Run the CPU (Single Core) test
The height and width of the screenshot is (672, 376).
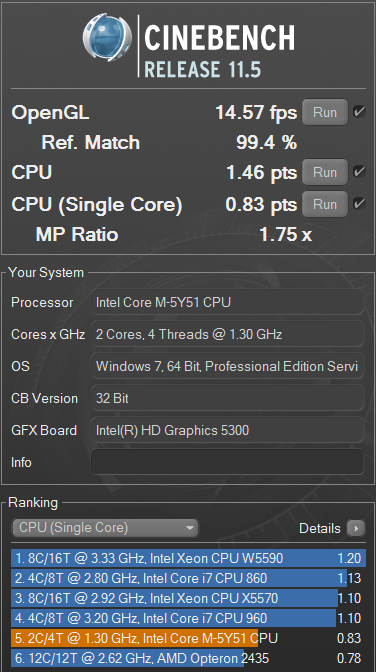[x=325, y=204]
